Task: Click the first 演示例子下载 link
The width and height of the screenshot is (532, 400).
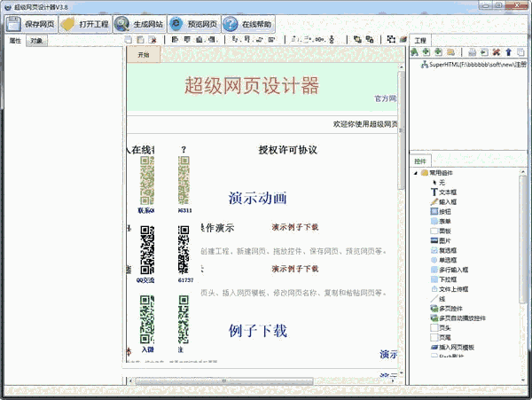Action: pyautogui.click(x=295, y=227)
